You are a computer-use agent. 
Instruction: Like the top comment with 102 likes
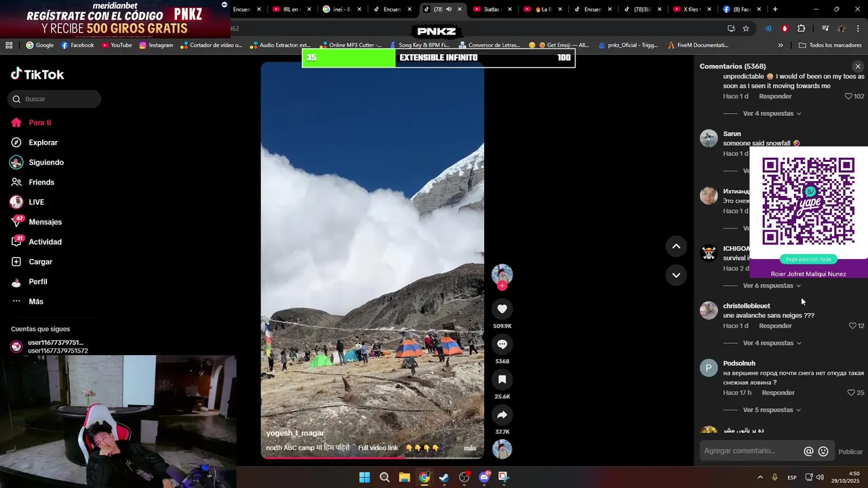[x=848, y=96]
